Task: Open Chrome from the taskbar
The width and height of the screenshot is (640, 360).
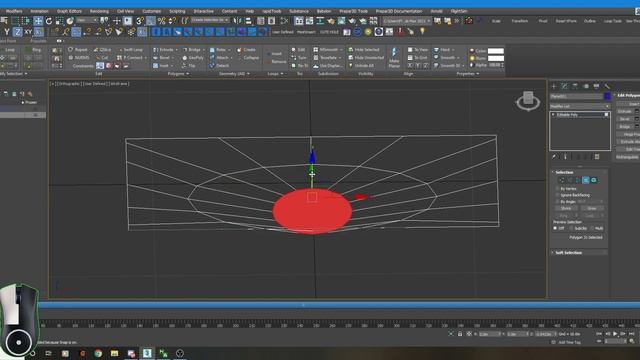Action: coord(98,353)
